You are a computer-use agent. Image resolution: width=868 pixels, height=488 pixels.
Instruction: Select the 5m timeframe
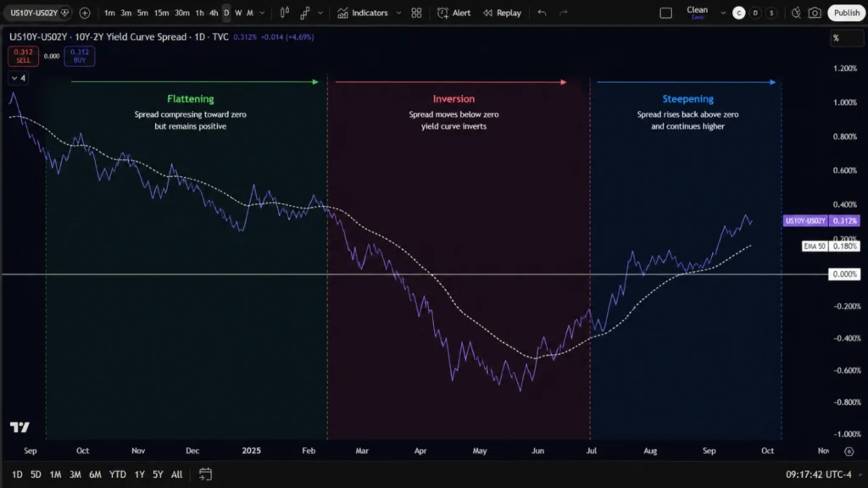coord(142,13)
